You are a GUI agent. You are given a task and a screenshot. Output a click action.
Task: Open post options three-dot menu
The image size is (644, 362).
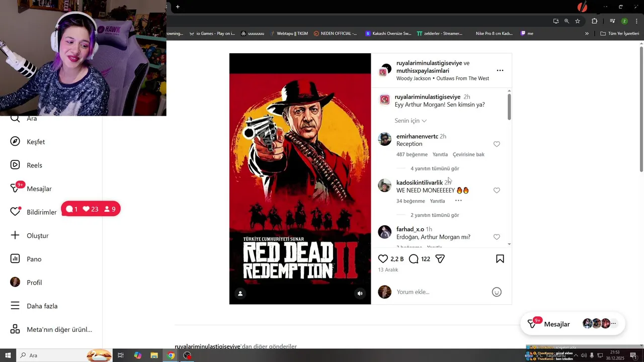pyautogui.click(x=500, y=70)
